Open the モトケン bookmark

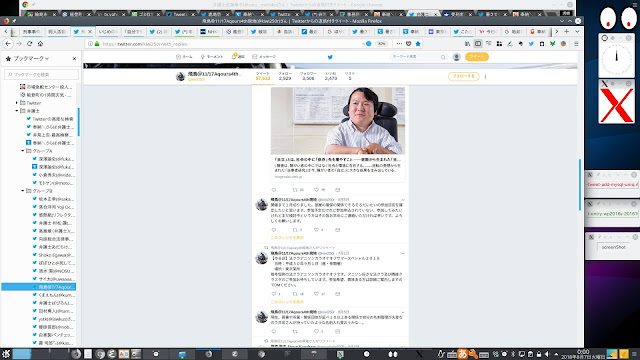[53, 183]
